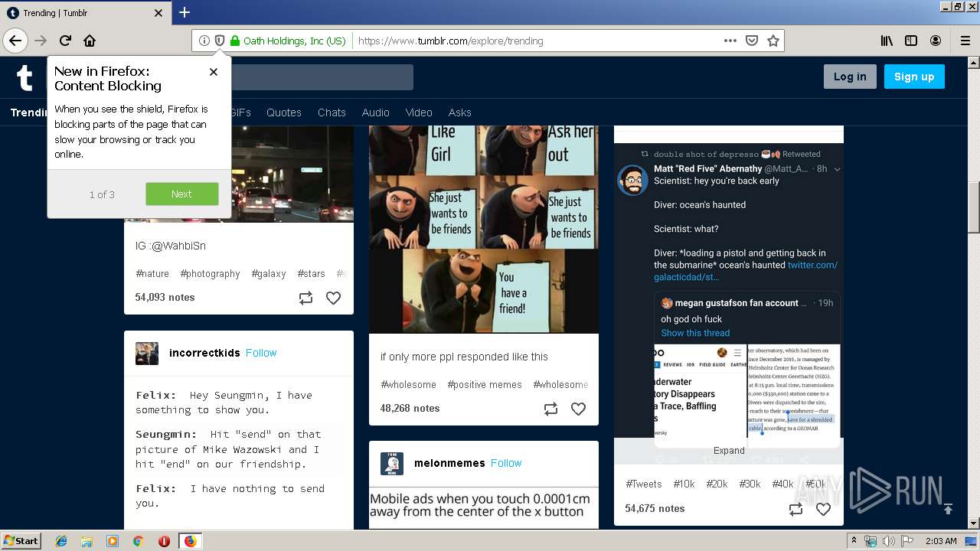Viewport: 980px width, 551px height.
Task: Open a new tab with plus button
Action: click(185, 12)
